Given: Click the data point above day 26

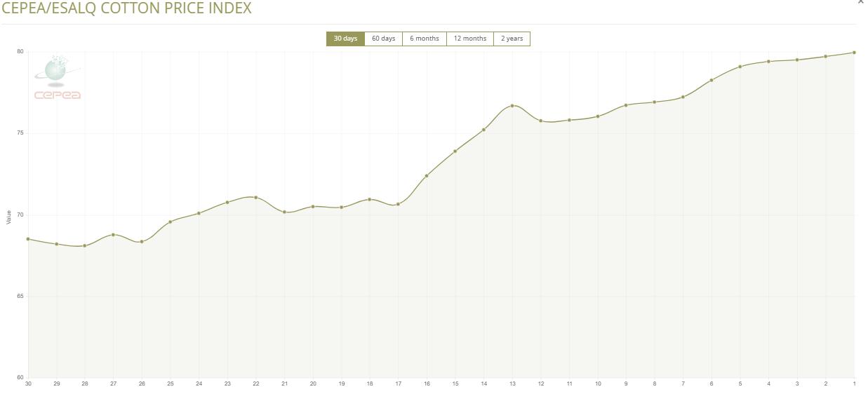Looking at the screenshot, I should (x=142, y=242).
